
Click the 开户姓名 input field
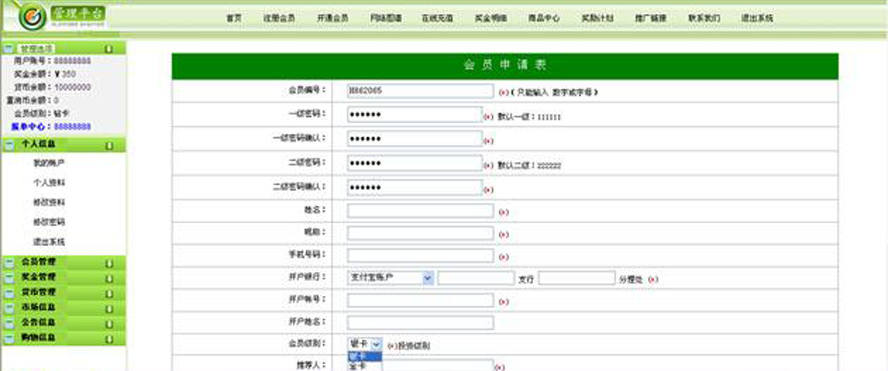tap(420, 323)
